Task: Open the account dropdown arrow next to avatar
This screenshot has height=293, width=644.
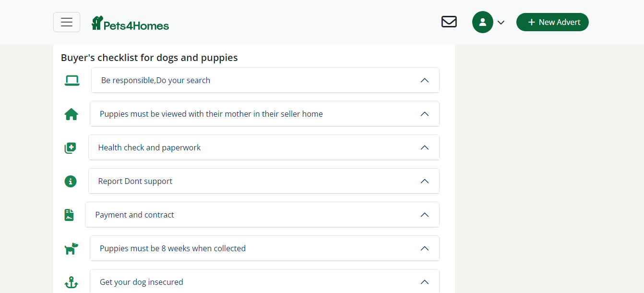Action: coord(501,22)
